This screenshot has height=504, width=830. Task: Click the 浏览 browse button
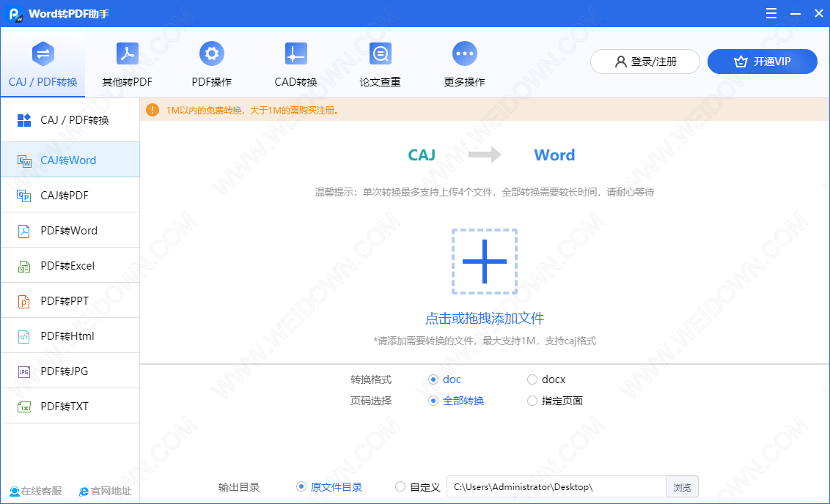point(683,487)
